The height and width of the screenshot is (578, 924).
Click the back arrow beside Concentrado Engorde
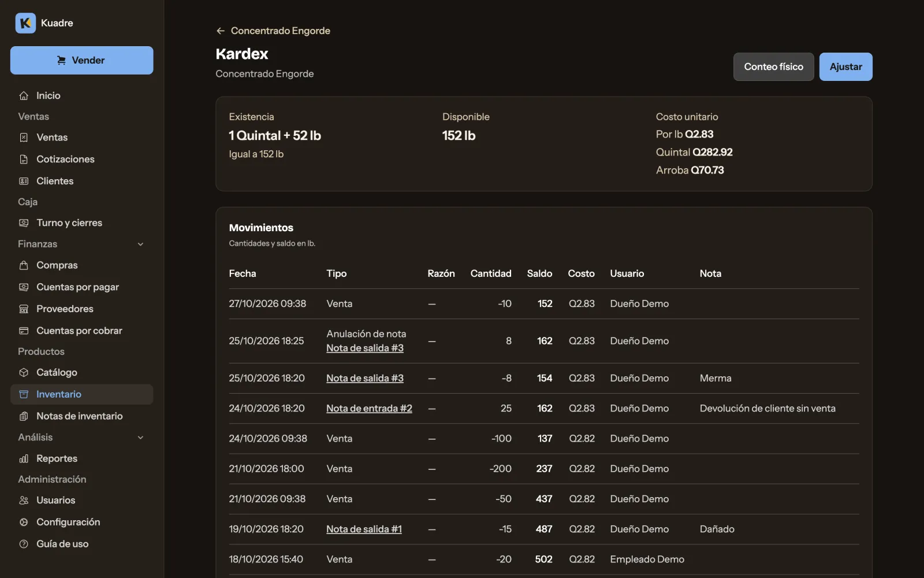coord(220,31)
